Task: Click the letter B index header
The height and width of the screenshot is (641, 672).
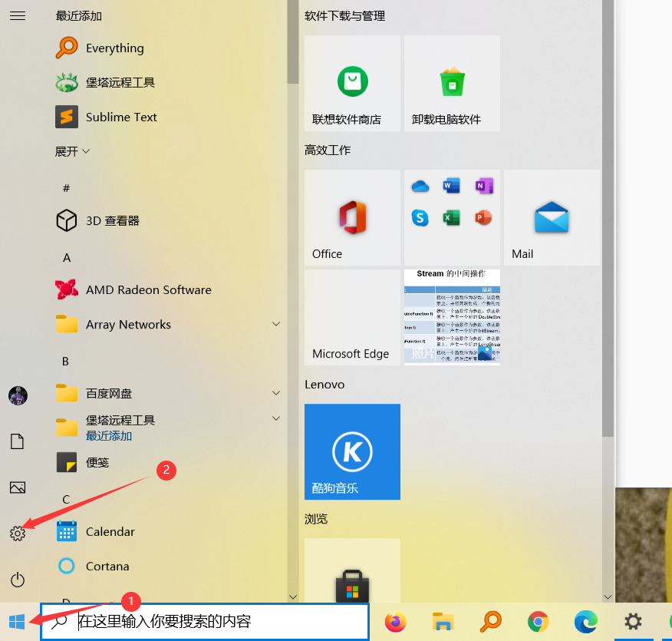Action: click(65, 361)
